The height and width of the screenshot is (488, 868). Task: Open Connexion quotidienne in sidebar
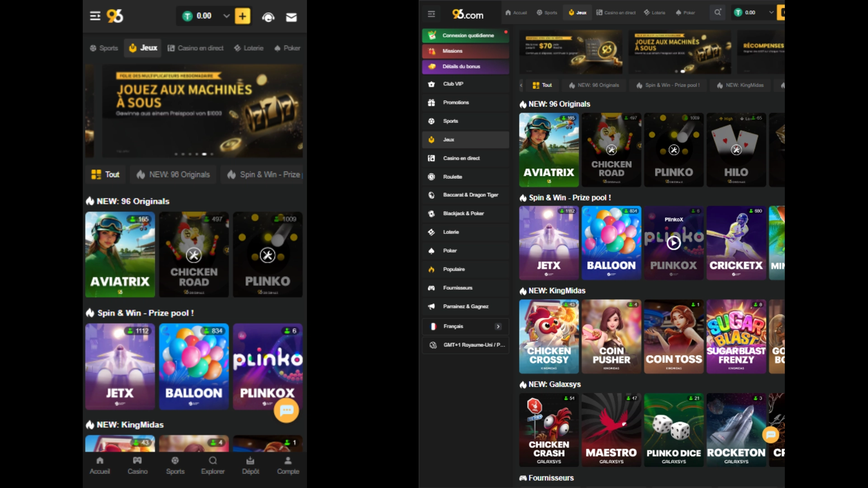point(466,35)
